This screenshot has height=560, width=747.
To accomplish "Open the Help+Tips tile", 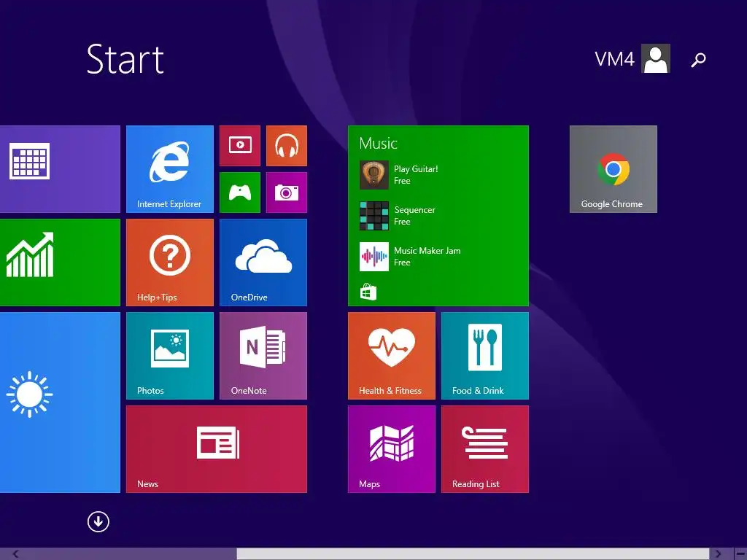I will coord(169,262).
